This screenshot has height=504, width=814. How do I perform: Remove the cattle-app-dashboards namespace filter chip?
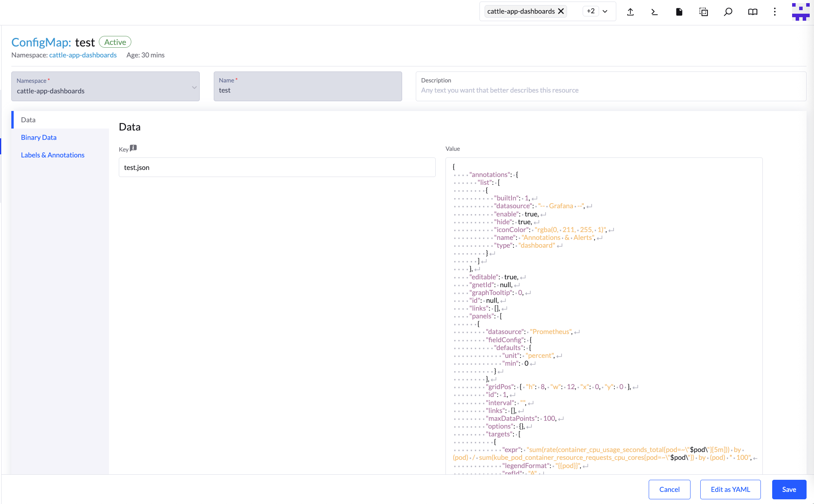click(561, 11)
